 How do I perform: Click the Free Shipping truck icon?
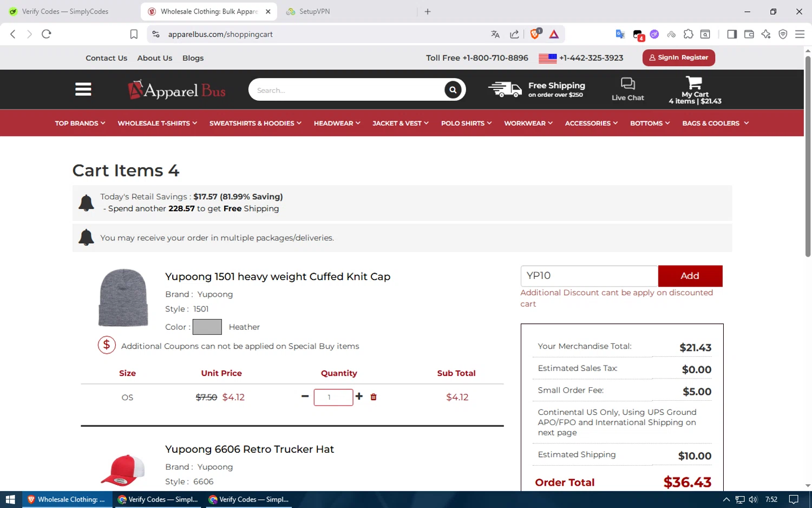click(505, 89)
